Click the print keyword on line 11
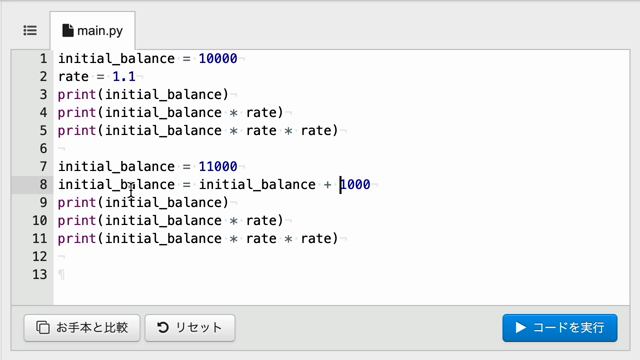This screenshot has height=360, width=640. pyautogui.click(x=77, y=238)
